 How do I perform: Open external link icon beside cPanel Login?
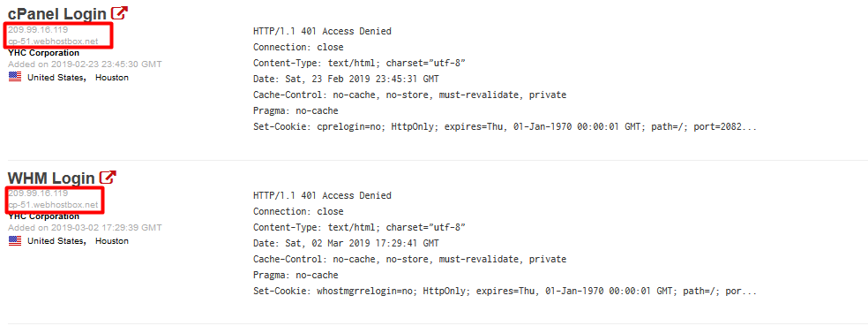click(x=119, y=13)
